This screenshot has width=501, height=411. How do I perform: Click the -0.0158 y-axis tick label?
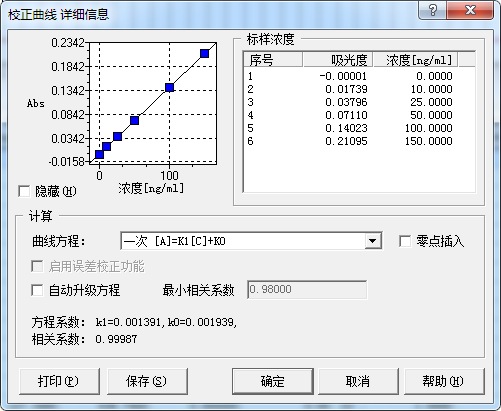click(x=67, y=162)
